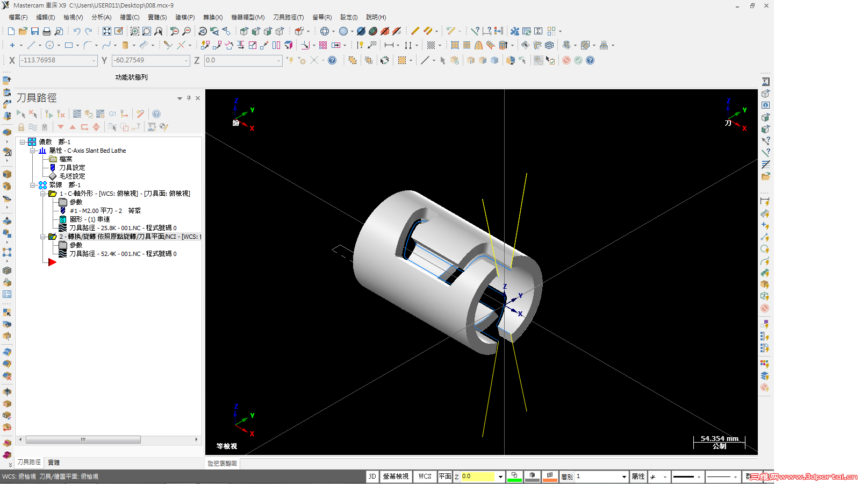The width and height of the screenshot is (868, 484).
Task: Collapse the C-Axis Slant Bed Lathe properties node
Action: pyautogui.click(x=33, y=151)
